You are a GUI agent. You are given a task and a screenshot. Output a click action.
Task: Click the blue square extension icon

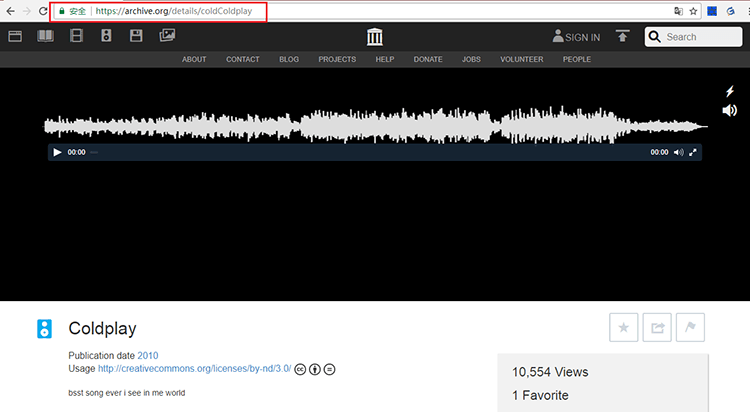point(712,11)
